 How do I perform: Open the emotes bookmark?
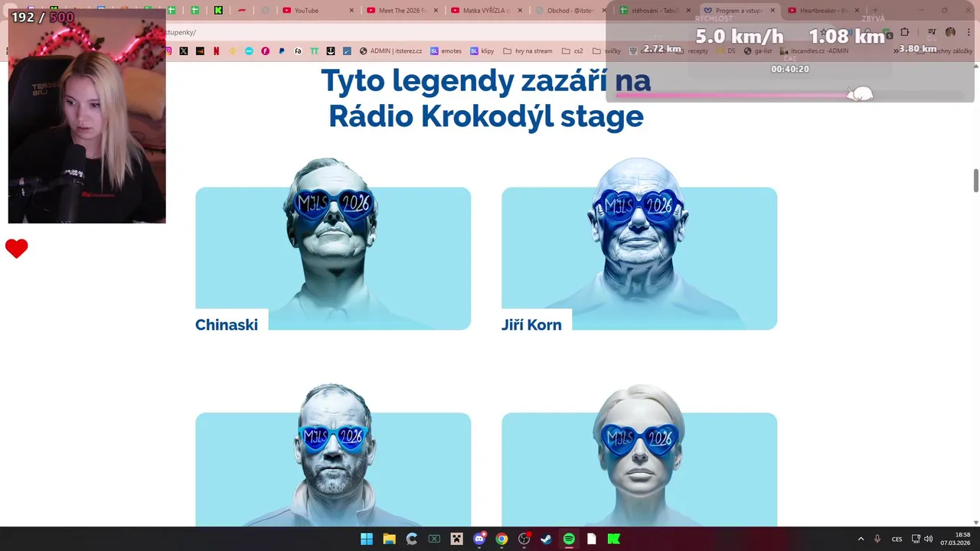[x=446, y=51]
